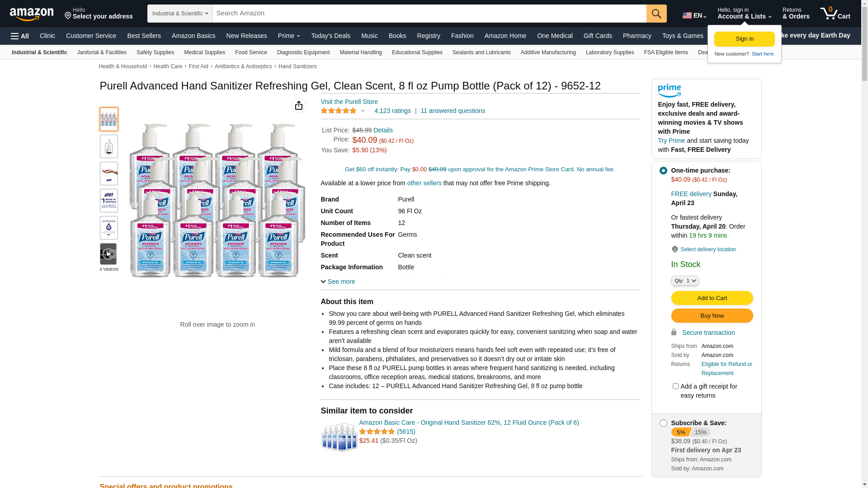Click the star rating graphic

(339, 111)
